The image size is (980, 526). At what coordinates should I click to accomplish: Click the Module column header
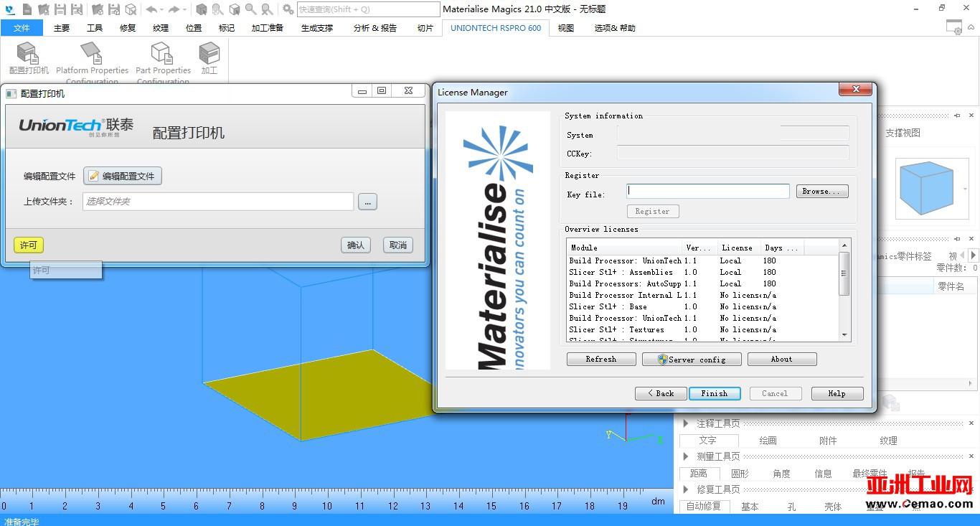click(x=624, y=248)
